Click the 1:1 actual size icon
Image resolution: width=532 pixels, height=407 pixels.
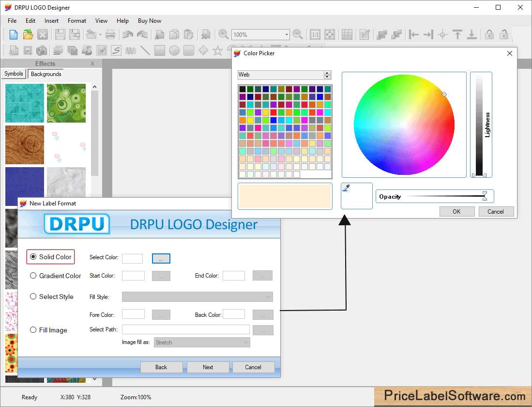click(315, 35)
